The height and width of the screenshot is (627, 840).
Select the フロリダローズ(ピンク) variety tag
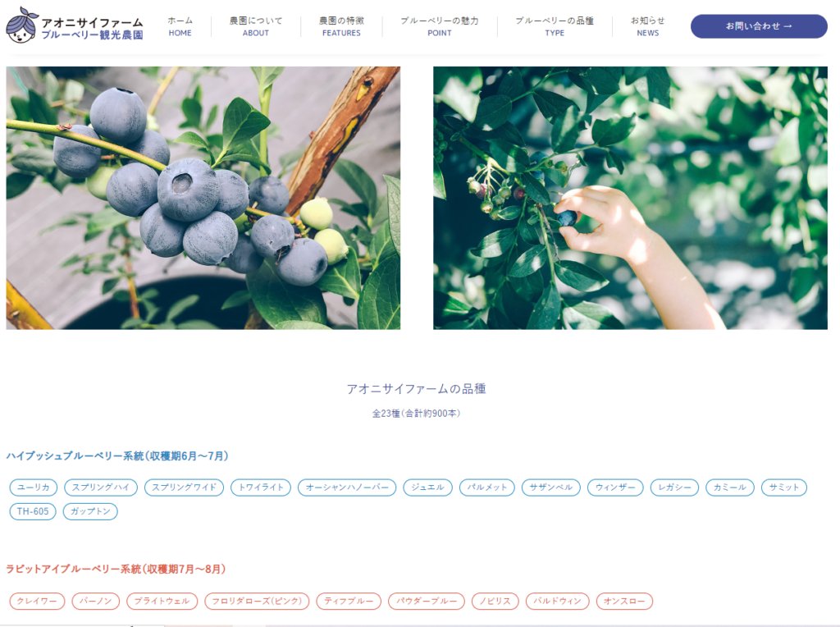pos(257,601)
